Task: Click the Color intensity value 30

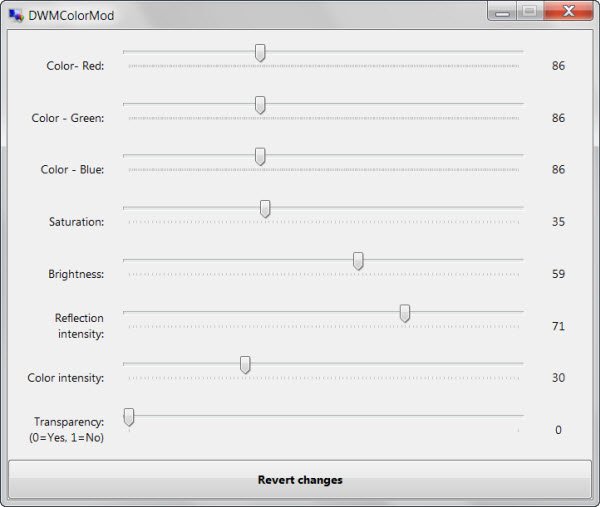Action: 558,378
